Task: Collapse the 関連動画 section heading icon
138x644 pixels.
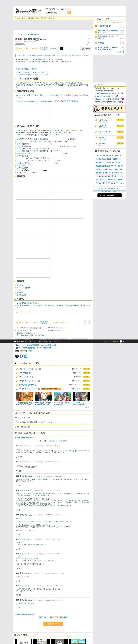Action: (15, 176)
